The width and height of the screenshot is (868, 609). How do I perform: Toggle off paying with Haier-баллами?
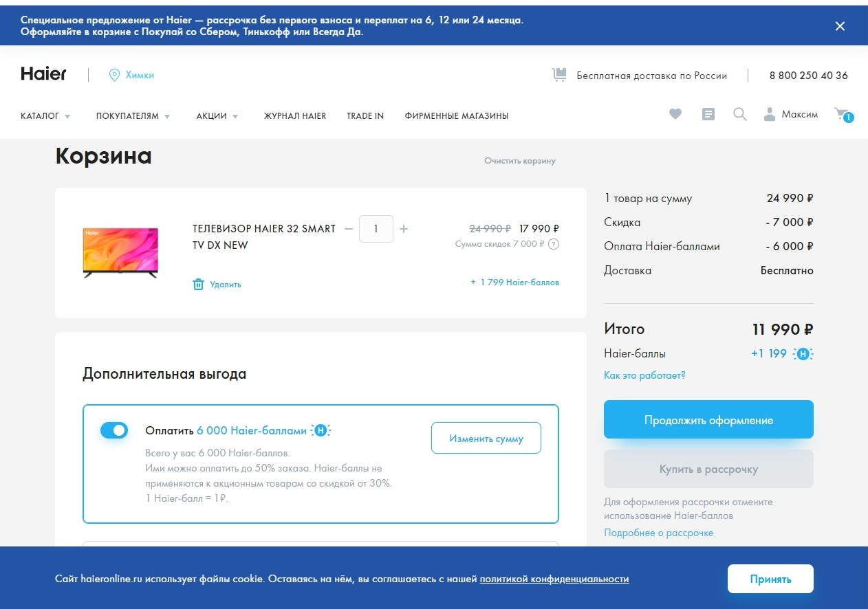click(x=114, y=430)
